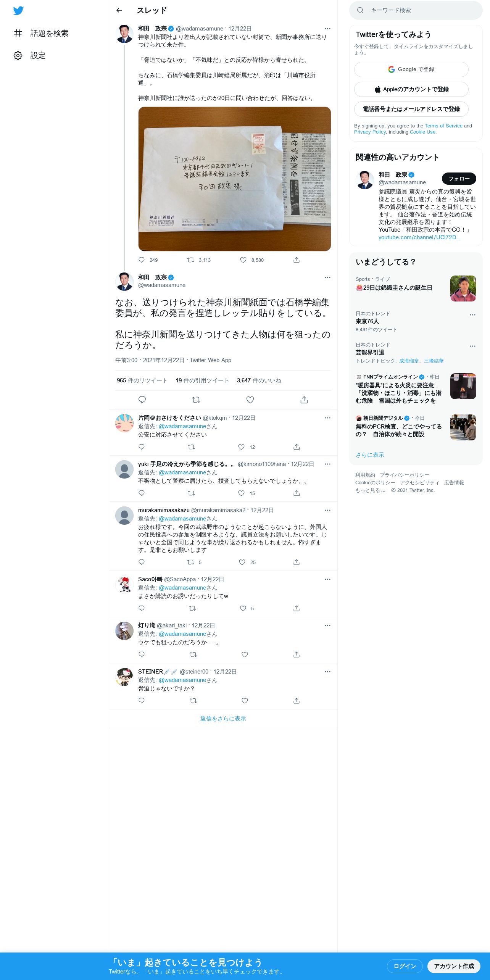Open the envelope photo in the tweet
Viewport: 490px width, 980px height.
234,179
